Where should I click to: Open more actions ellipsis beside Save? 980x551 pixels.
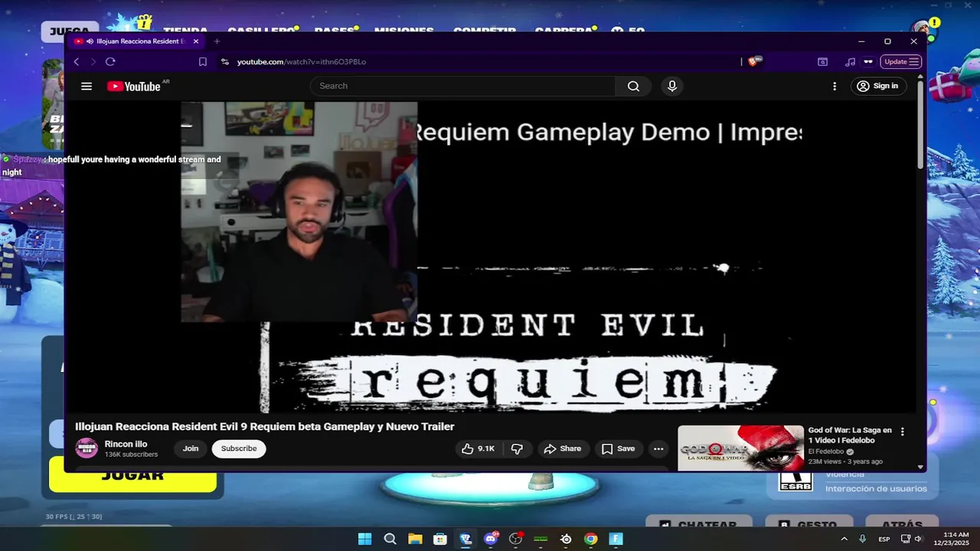[658, 448]
